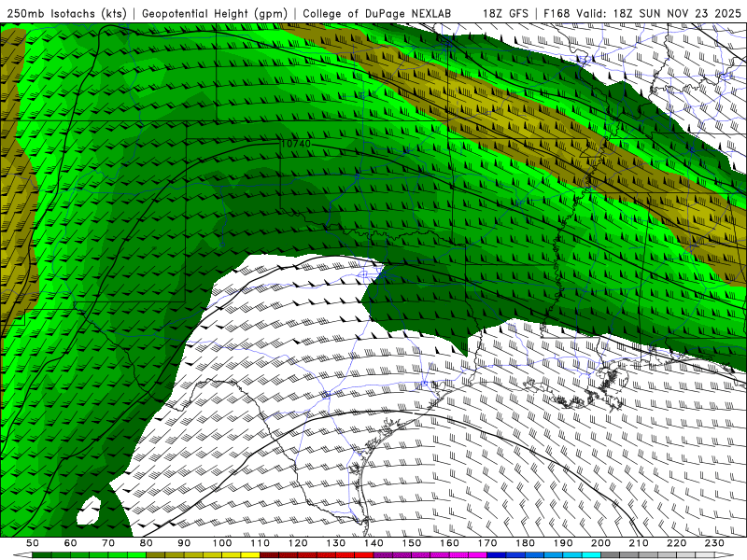Screen dimensions: 747x560
Task: Click the 190 value on the color scale
Action: 563,543
